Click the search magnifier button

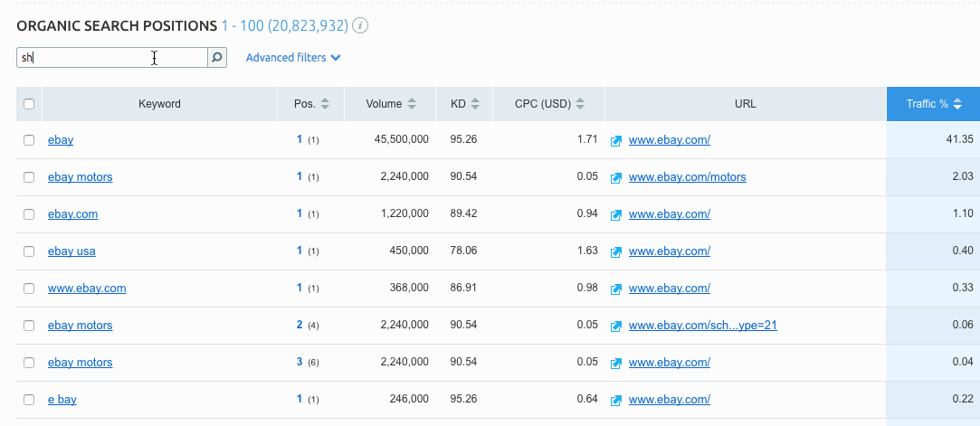(x=217, y=58)
